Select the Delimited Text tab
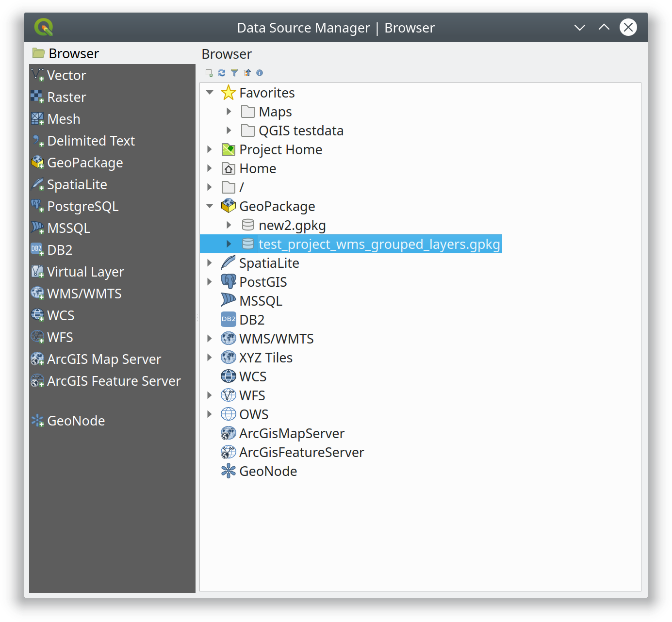This screenshot has height=622, width=672. coord(112,141)
